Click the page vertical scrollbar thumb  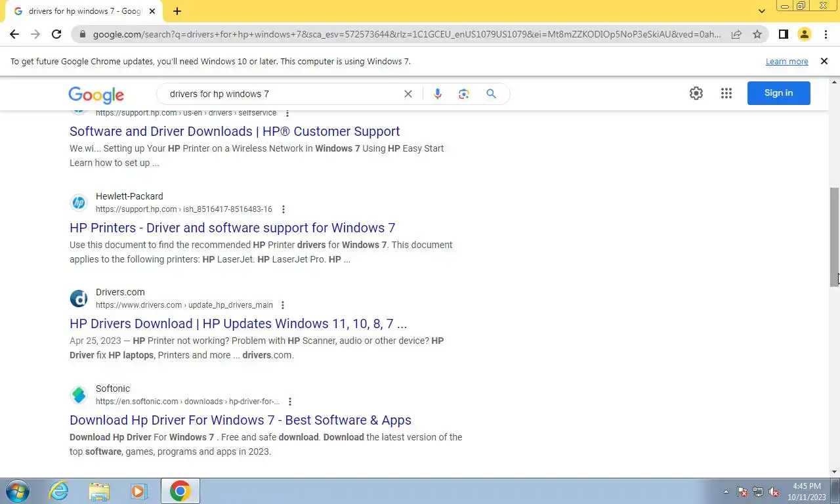pos(834,237)
